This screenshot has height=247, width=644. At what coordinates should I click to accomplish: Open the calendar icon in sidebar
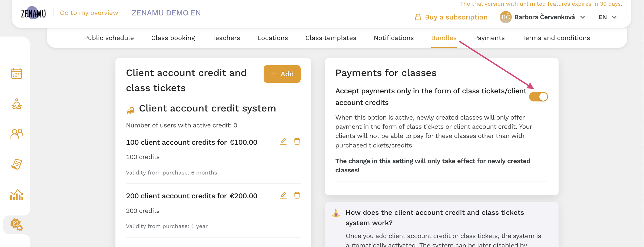[x=17, y=73]
